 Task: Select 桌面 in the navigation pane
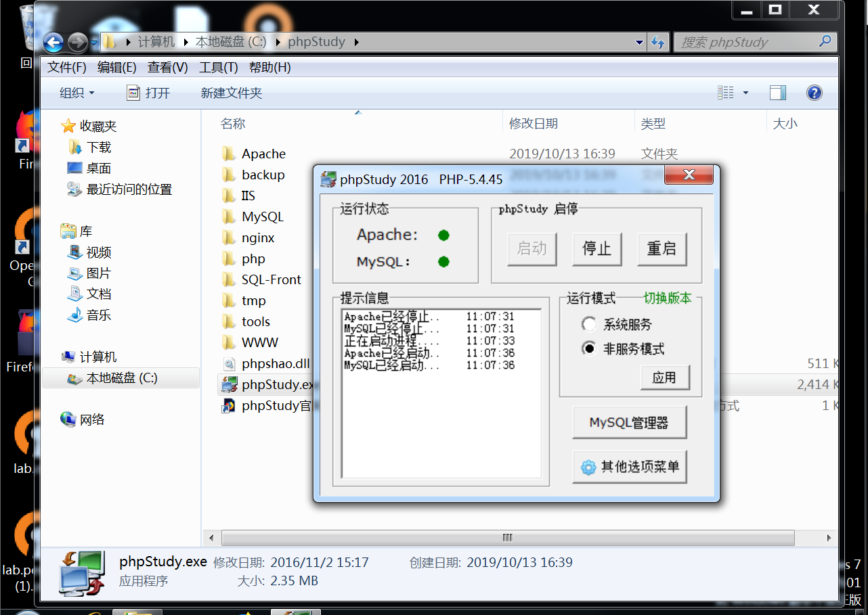point(98,168)
